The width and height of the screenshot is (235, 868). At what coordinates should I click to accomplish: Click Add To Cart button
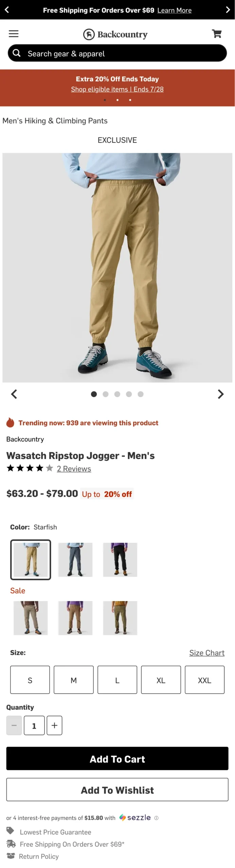[x=117, y=759]
